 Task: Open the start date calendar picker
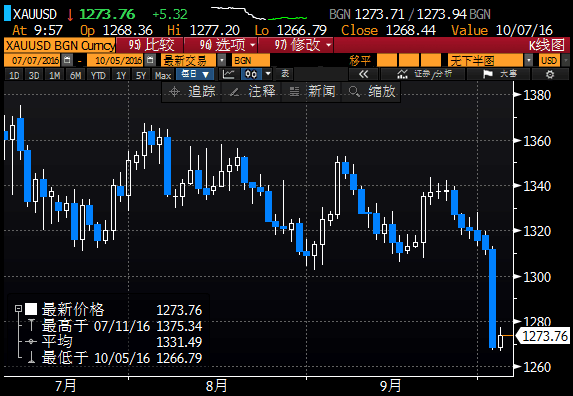pyautogui.click(x=67, y=60)
